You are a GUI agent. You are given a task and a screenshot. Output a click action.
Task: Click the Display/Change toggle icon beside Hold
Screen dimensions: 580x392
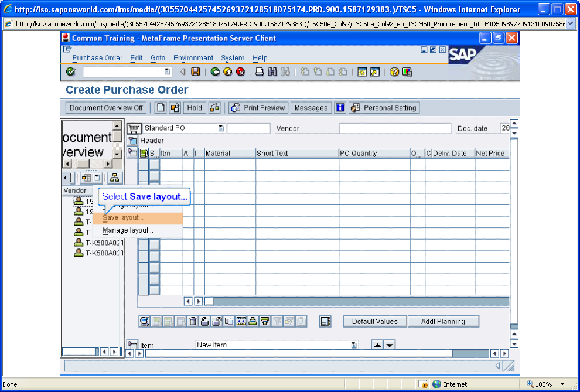(175, 108)
